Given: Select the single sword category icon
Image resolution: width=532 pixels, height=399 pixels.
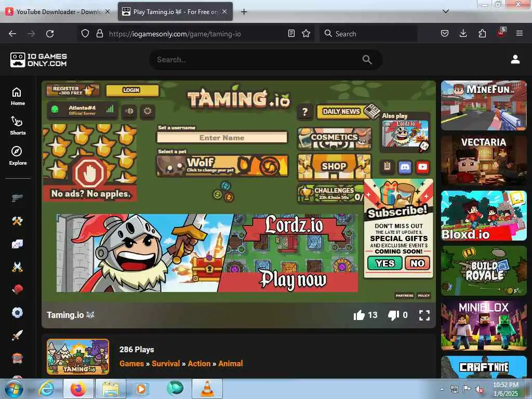Looking at the screenshot, I should (17, 335).
